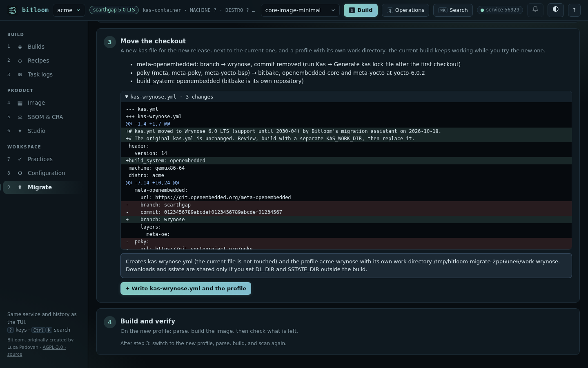588x368 pixels.
Task: Open the core-image-minimal target dropdown
Action: [300, 10]
